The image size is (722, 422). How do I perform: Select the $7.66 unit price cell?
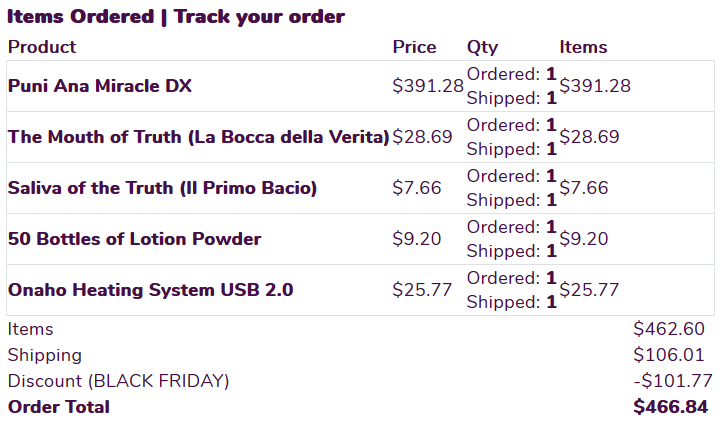417,188
